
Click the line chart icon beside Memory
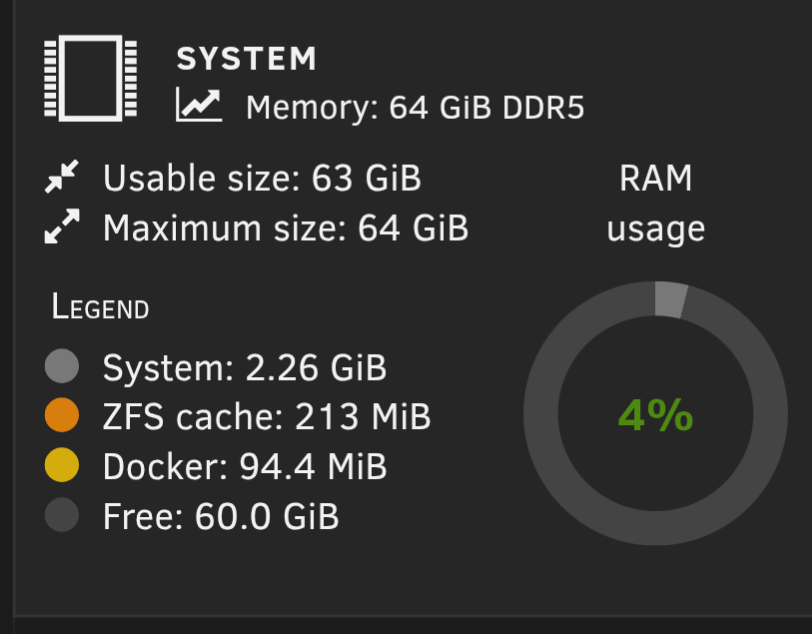[x=199, y=104]
